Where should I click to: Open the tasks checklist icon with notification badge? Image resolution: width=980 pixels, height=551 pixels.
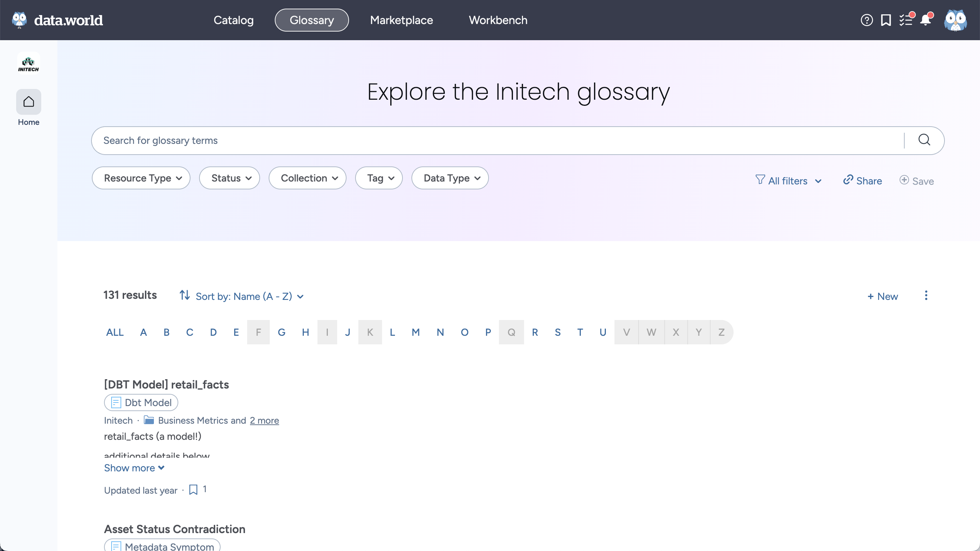(906, 20)
